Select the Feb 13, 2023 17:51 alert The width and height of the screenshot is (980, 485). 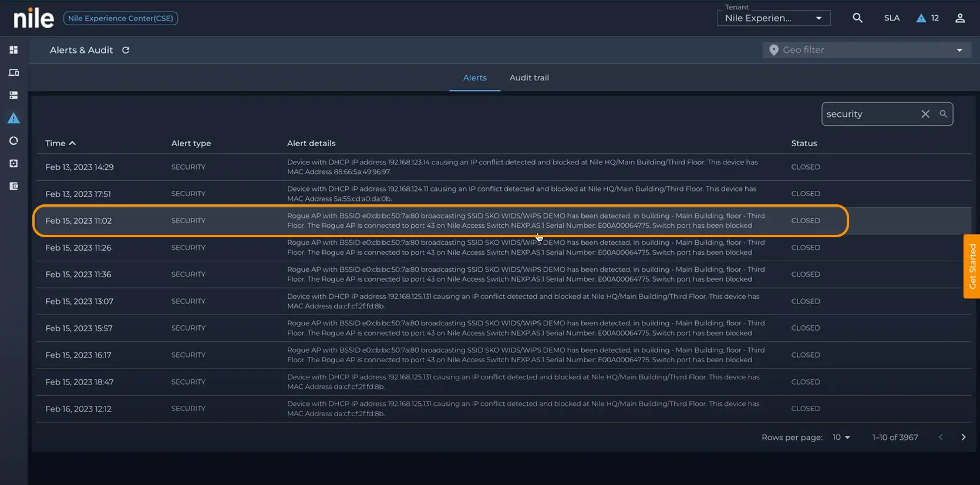[x=504, y=194]
